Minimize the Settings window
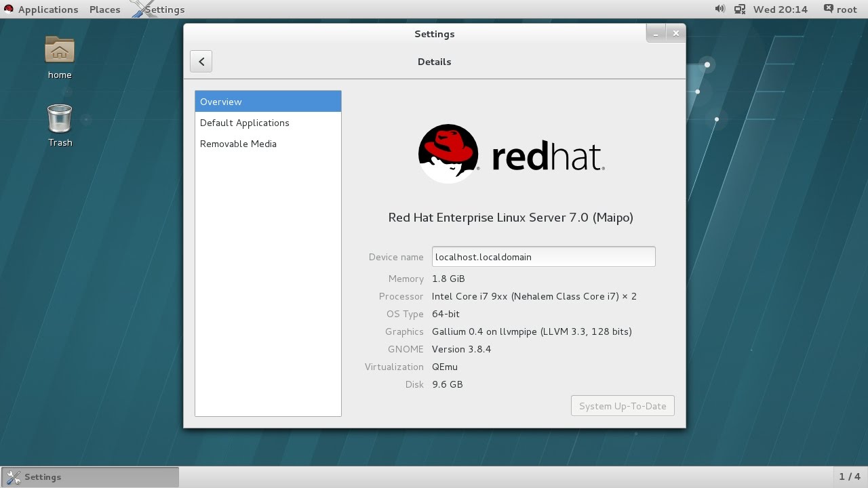Image resolution: width=868 pixels, height=488 pixels. tap(655, 33)
